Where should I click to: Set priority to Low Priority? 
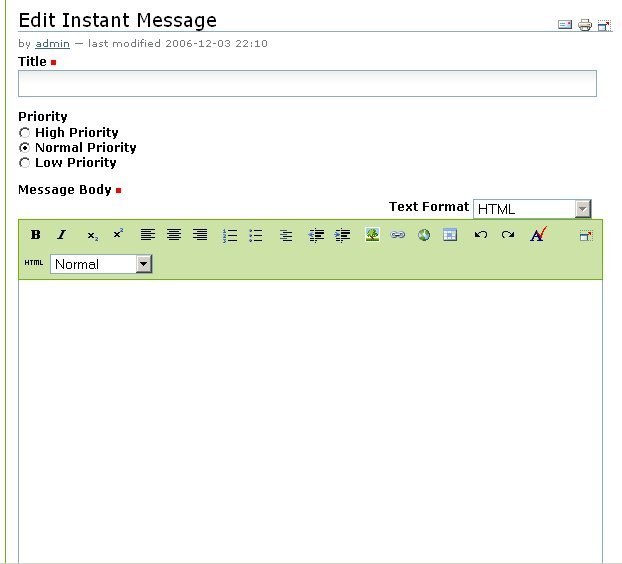tap(25, 163)
